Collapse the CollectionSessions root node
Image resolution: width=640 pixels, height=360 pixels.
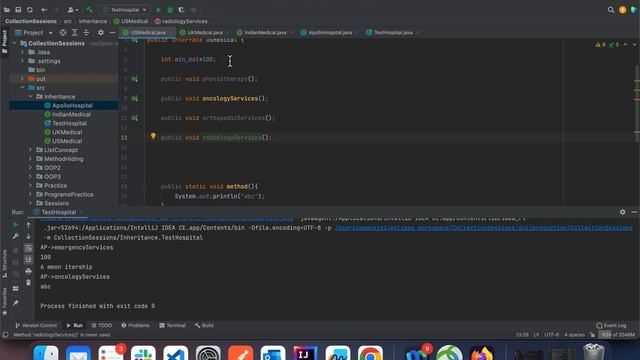click(15, 43)
